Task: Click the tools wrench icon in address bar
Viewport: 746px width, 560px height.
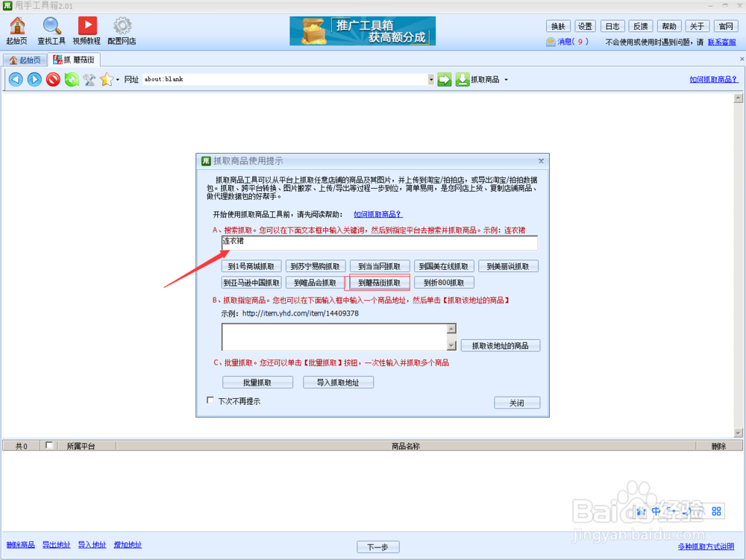Action: click(x=90, y=79)
